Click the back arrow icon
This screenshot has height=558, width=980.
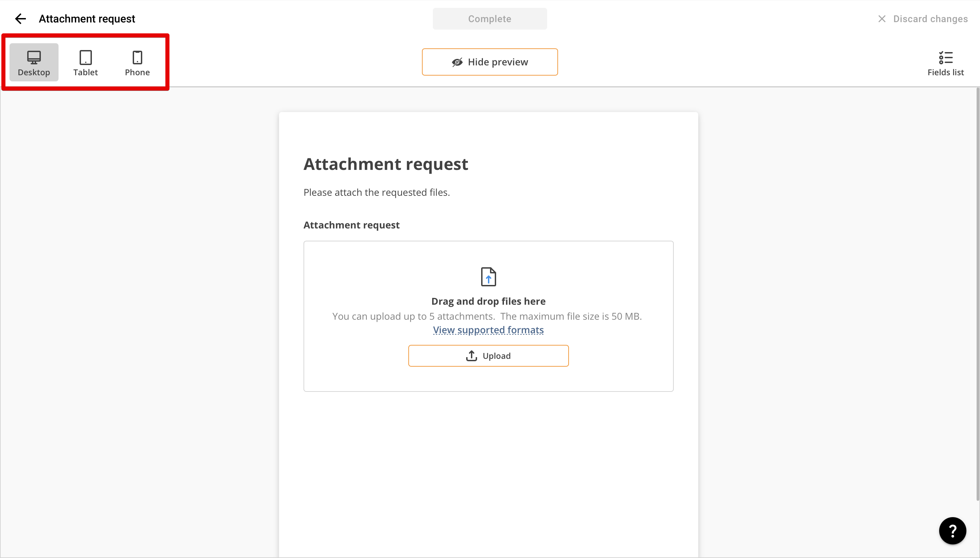20,18
